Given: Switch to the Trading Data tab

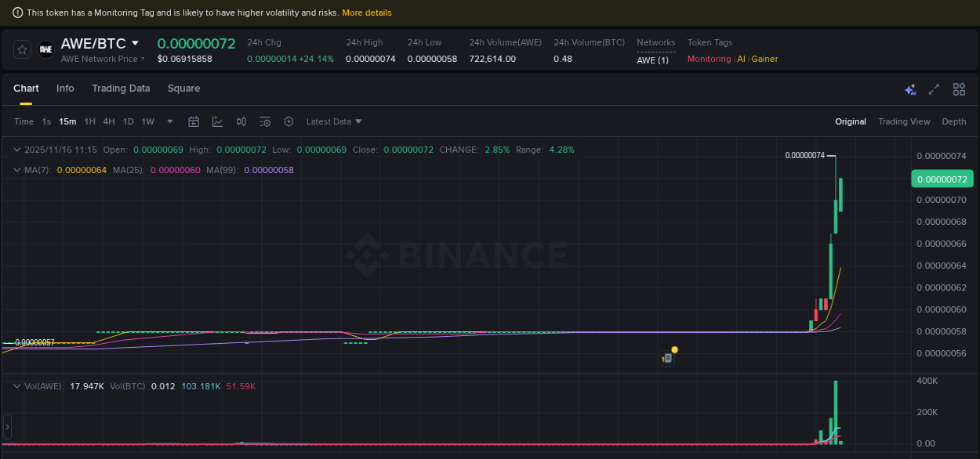Looking at the screenshot, I should [121, 89].
